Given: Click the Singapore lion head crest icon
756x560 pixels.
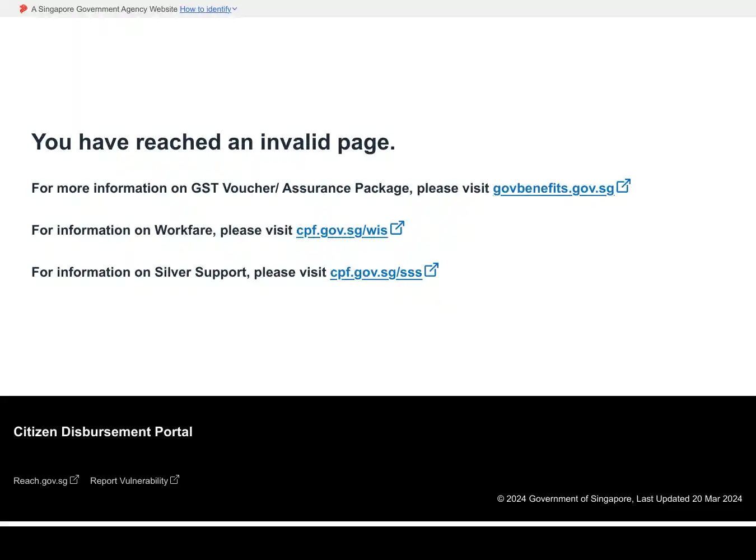Looking at the screenshot, I should coord(23,9).
